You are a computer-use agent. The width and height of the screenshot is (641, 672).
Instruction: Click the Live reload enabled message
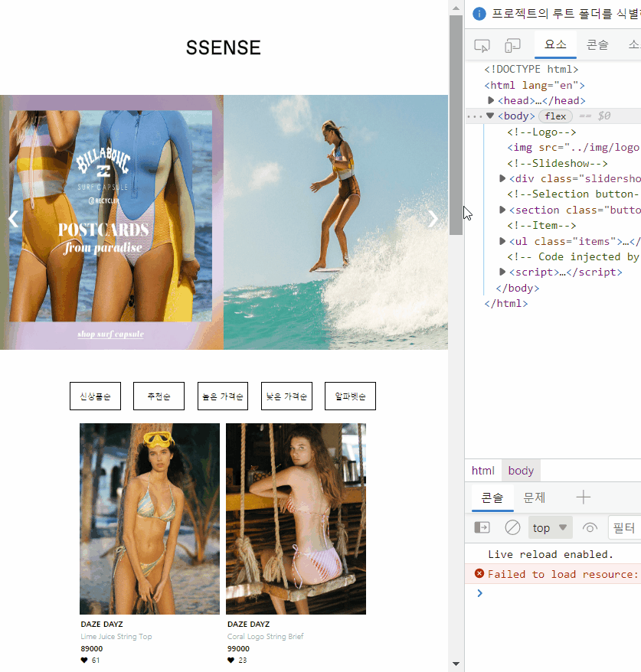(551, 554)
